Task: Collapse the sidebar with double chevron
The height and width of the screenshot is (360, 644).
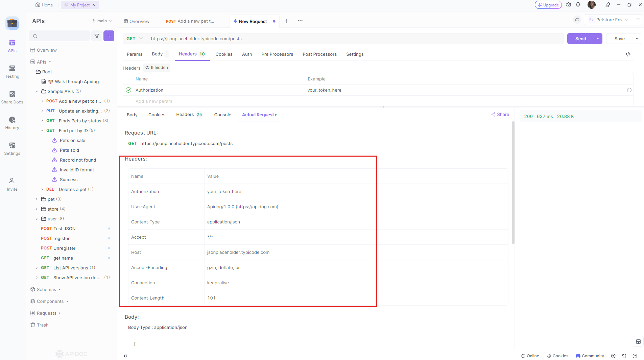Action: click(x=125, y=356)
